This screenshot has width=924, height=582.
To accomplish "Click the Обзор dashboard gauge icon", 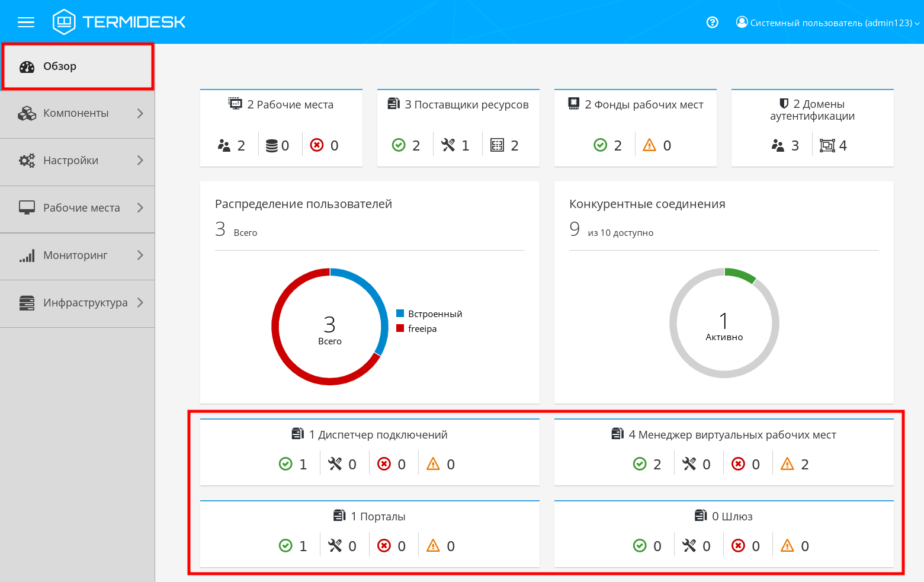I will 27,66.
